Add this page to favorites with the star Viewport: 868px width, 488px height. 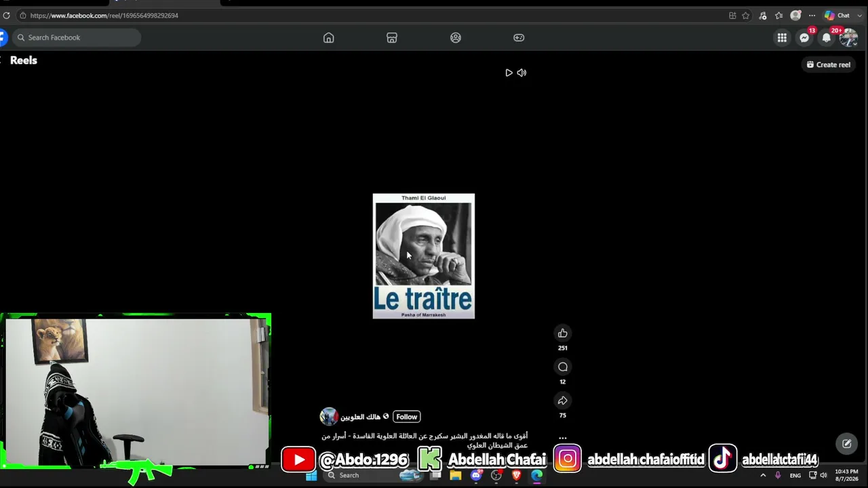[x=746, y=16]
